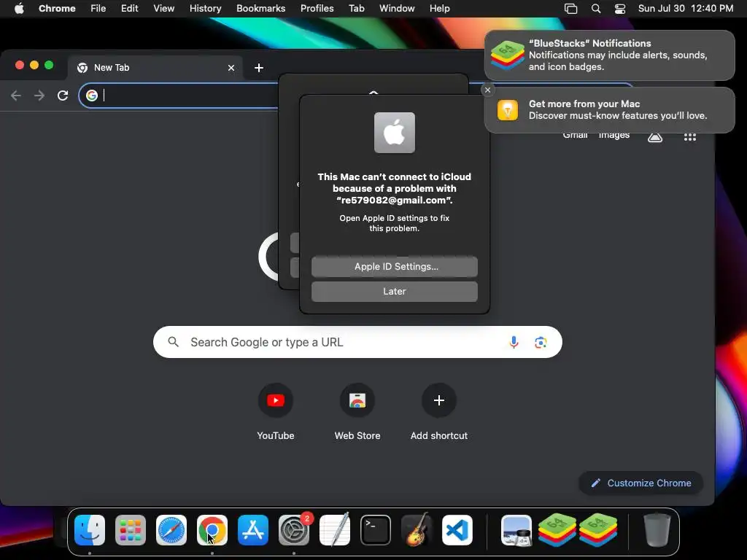
Task: Open the BlueStacks Notifications banner
Action: pos(609,55)
